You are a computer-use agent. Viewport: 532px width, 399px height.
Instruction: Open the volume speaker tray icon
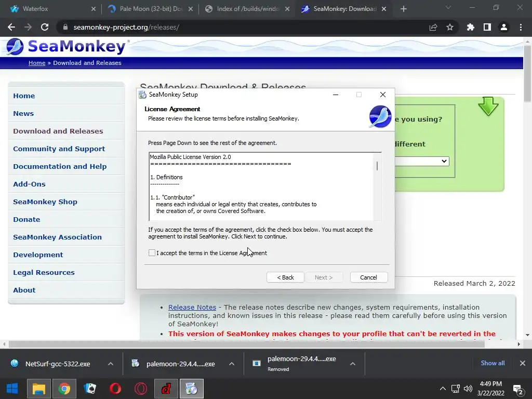pos(468,389)
